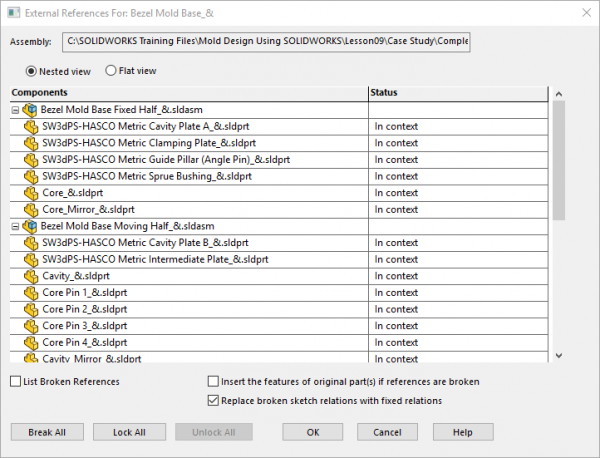Click the grayed Unlock All button

[214, 432]
